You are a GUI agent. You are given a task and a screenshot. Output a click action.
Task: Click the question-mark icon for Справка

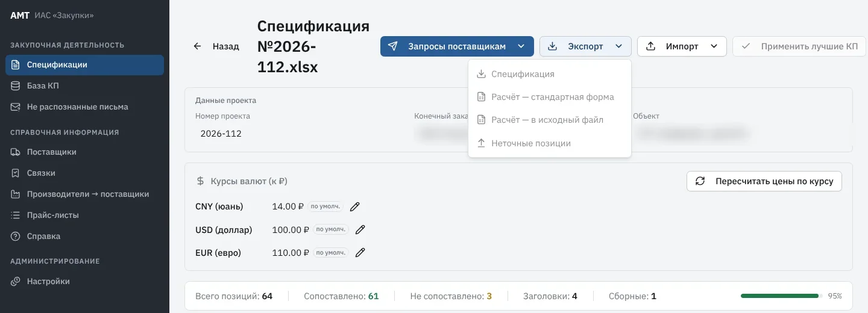16,237
